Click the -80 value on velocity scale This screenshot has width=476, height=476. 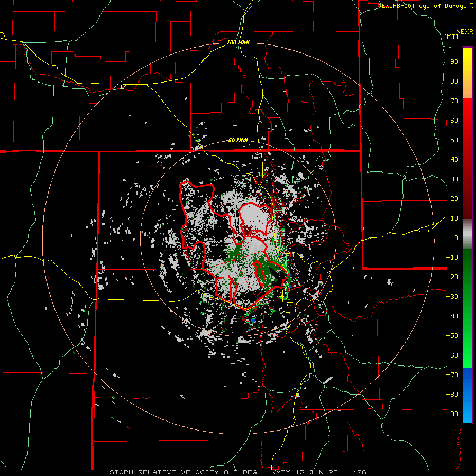coord(452,395)
